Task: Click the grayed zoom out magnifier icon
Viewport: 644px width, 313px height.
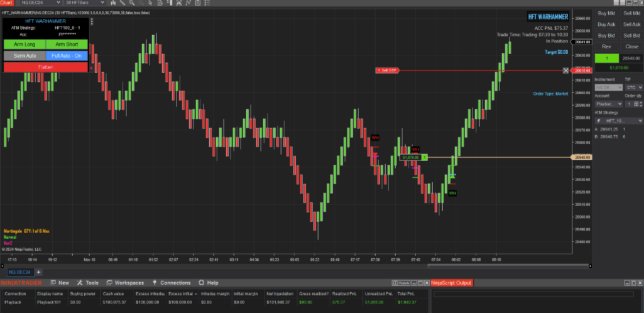Action: point(141,3)
